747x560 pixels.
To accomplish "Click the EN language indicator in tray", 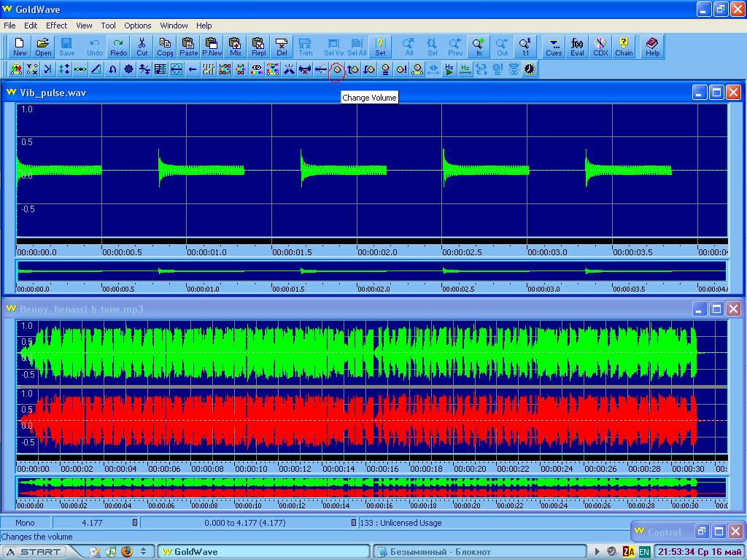I will pos(643,552).
